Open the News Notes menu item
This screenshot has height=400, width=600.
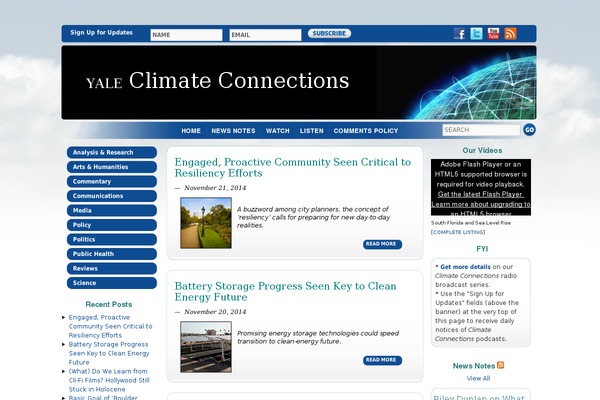(233, 131)
